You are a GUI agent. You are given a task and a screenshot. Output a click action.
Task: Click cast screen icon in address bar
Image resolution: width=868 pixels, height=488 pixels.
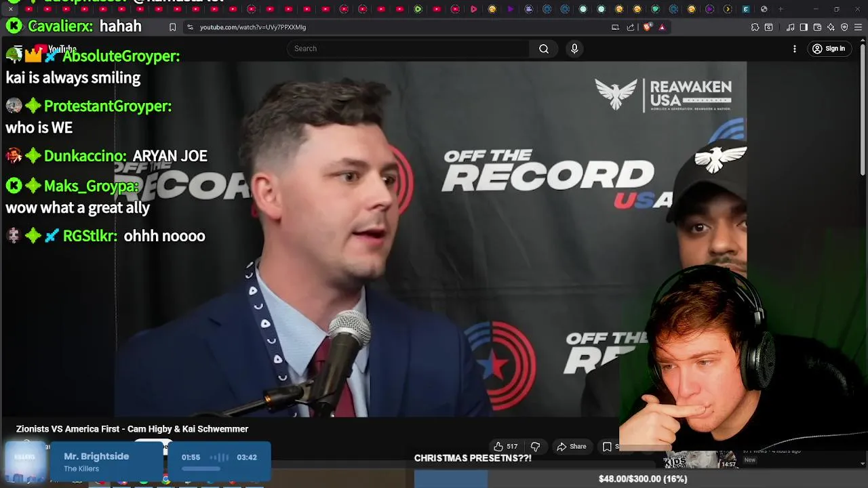coord(615,27)
